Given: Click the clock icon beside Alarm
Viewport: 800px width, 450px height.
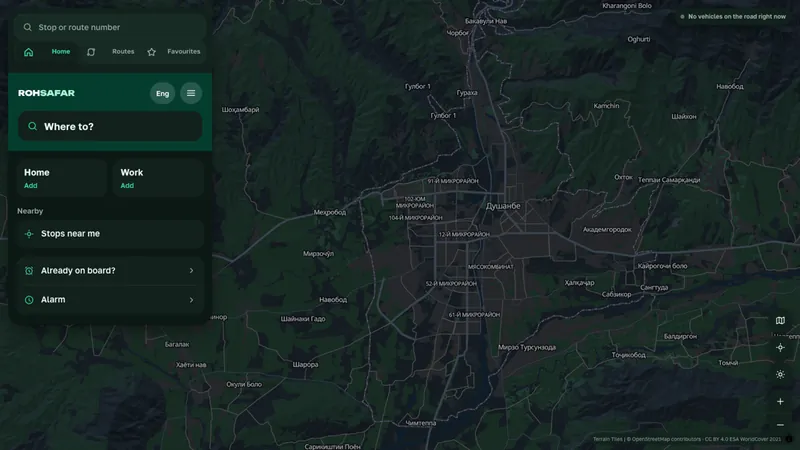Looking at the screenshot, I should point(29,300).
